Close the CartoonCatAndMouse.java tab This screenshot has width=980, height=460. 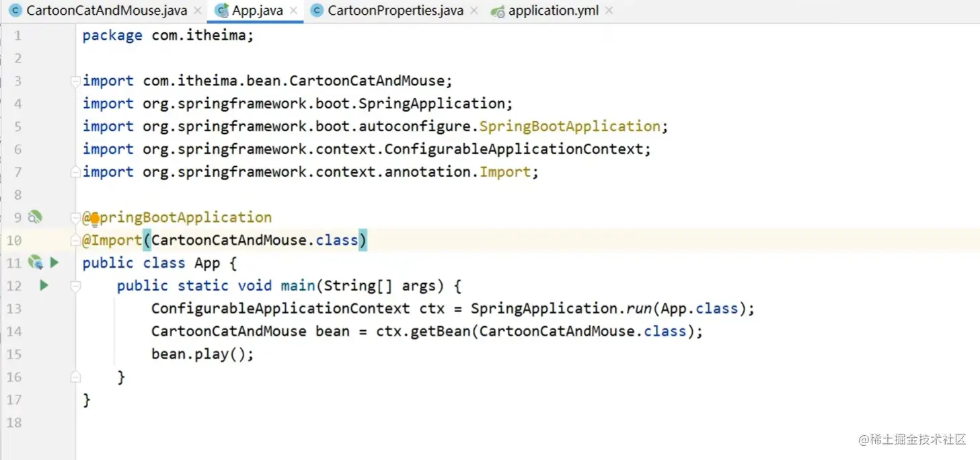coord(197,11)
